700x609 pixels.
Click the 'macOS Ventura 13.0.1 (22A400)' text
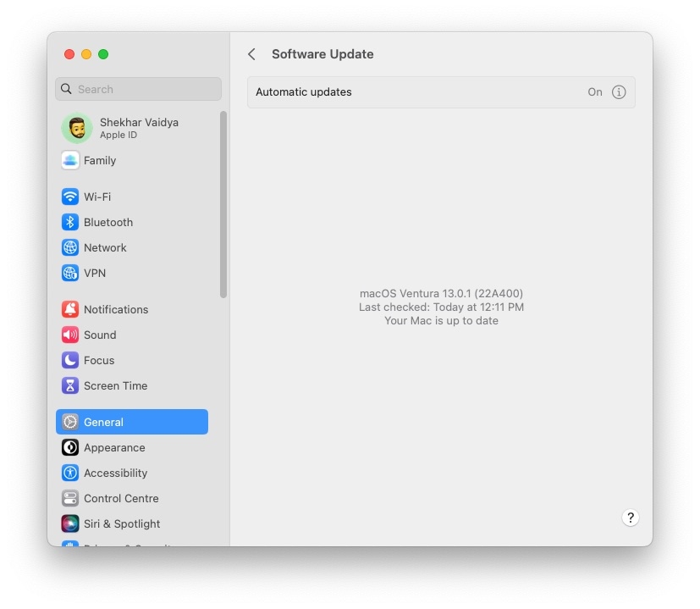[x=441, y=294]
